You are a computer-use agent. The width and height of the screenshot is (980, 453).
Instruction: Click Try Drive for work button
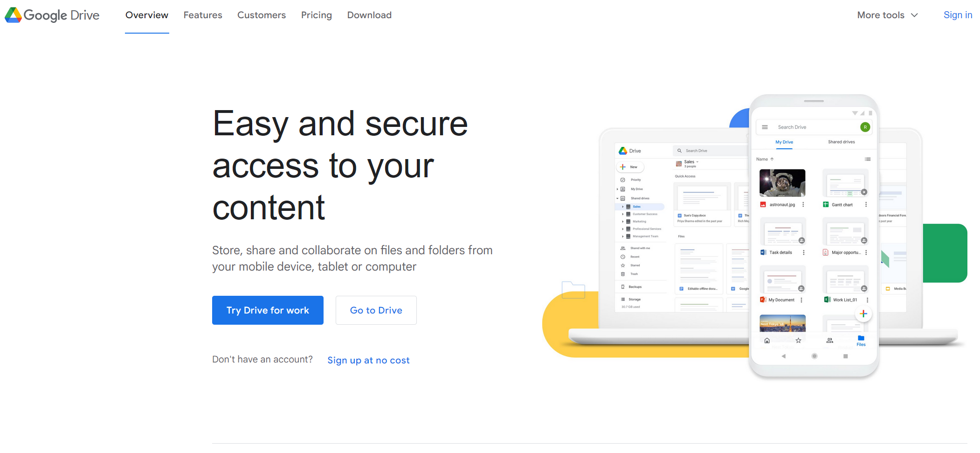pyautogui.click(x=268, y=310)
